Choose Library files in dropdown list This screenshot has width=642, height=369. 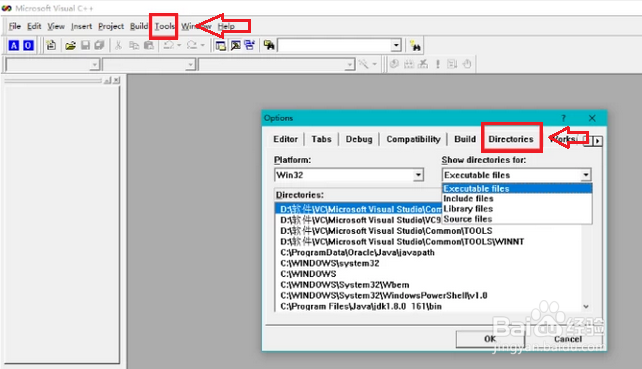[x=517, y=209]
